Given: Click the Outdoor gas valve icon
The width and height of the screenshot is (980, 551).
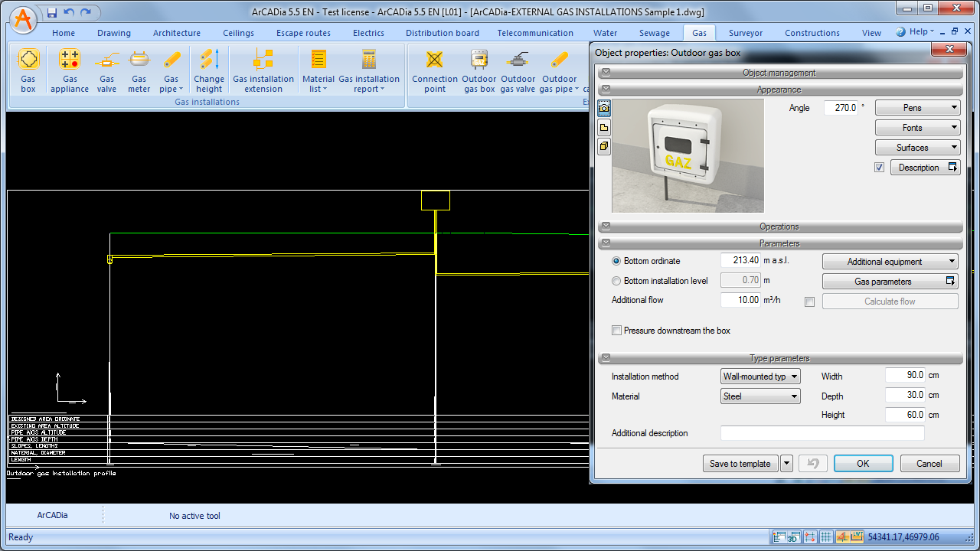Looking at the screenshot, I should 518,60.
